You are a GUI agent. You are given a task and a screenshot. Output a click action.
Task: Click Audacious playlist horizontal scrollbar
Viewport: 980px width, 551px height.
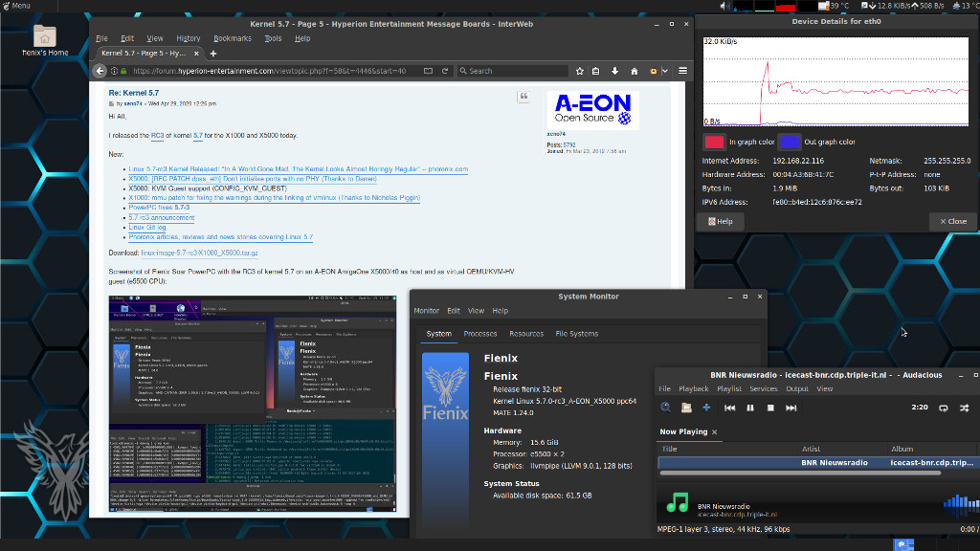point(800,473)
